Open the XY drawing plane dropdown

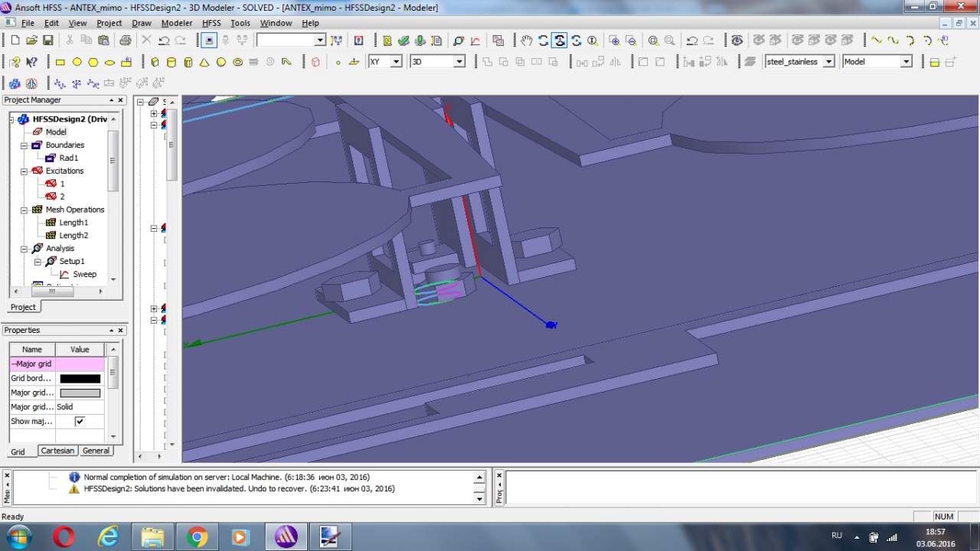[396, 62]
